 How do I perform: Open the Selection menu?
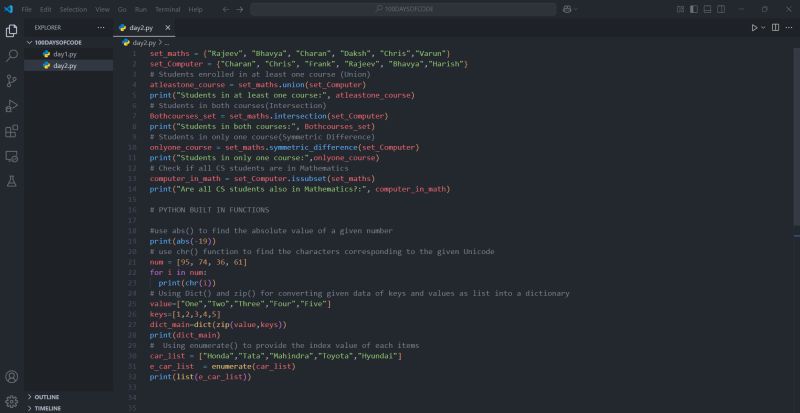73,9
